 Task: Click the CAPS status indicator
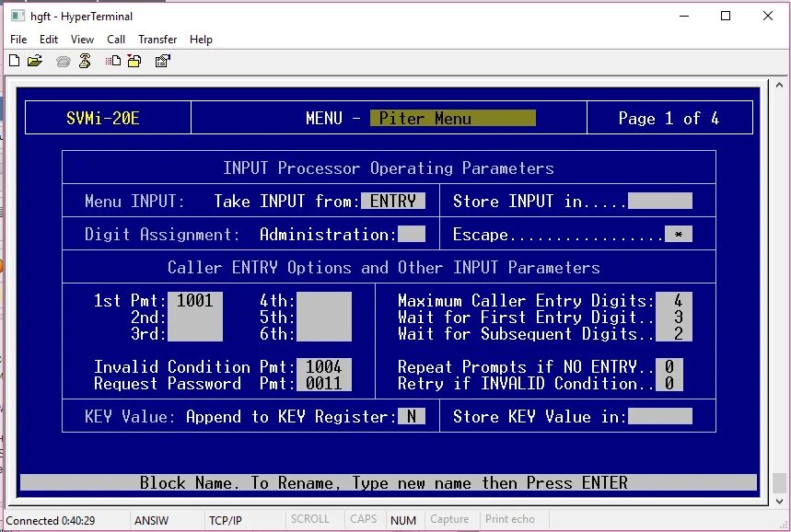coord(363,519)
